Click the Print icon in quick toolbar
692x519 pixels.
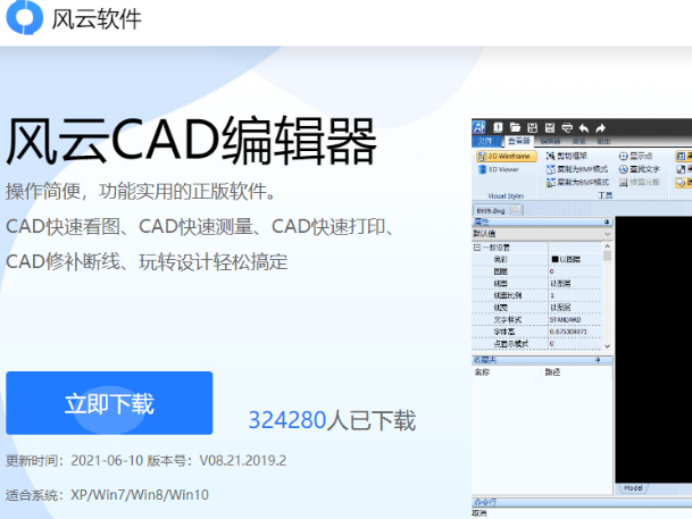coord(567,128)
